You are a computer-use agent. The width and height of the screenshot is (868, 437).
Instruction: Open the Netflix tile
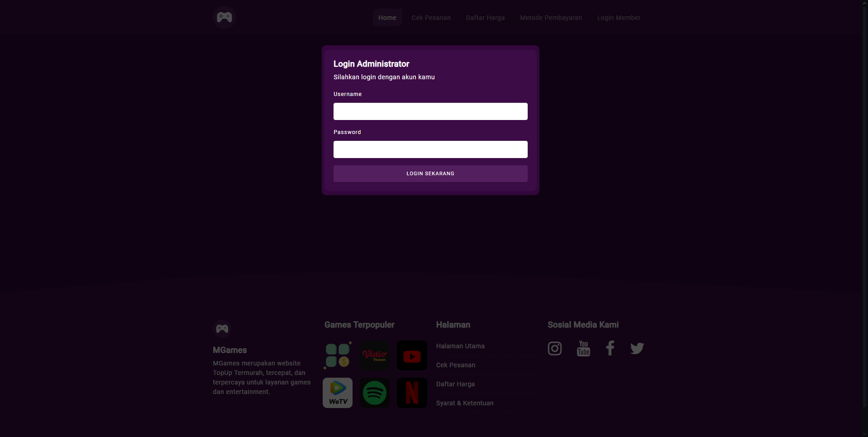412,393
